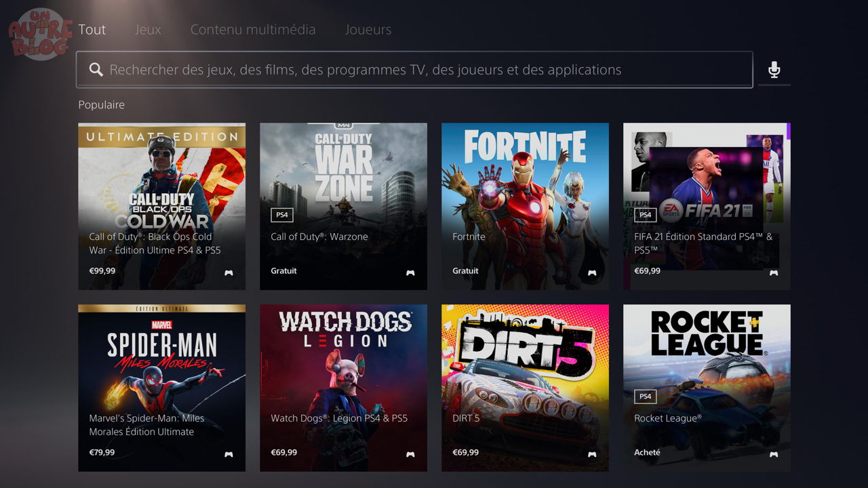Viewport: 868px width, 488px height.
Task: Click PS4 badge on Rocket League card
Action: (x=646, y=396)
